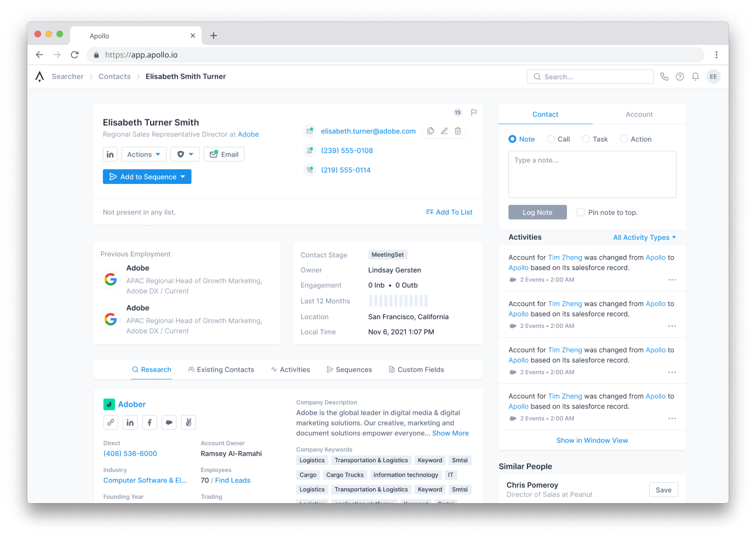The image size is (756, 536).
Task: Click the Log Note button
Action: coord(537,212)
